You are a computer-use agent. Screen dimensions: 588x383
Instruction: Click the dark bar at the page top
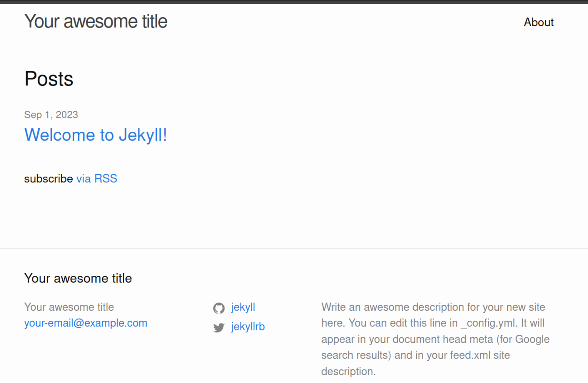pos(294,2)
